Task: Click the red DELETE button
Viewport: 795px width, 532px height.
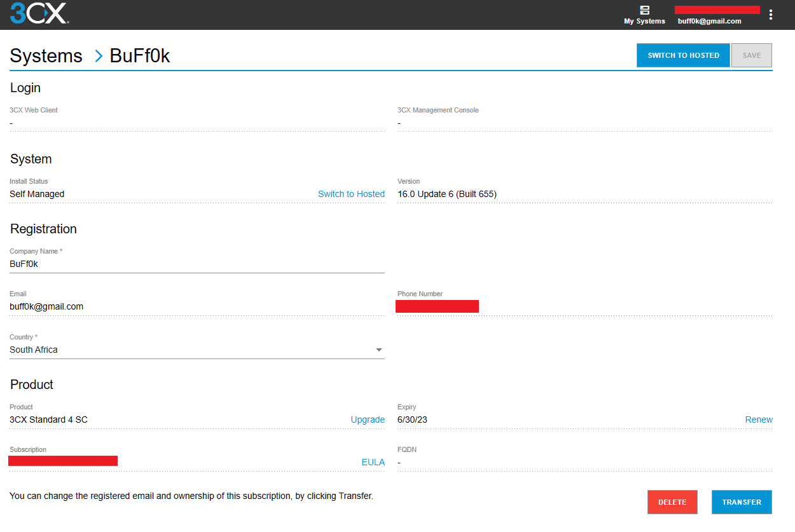Action: click(x=672, y=502)
